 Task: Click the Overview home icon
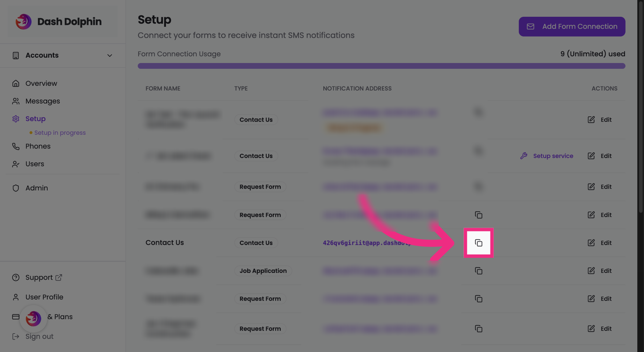click(16, 83)
